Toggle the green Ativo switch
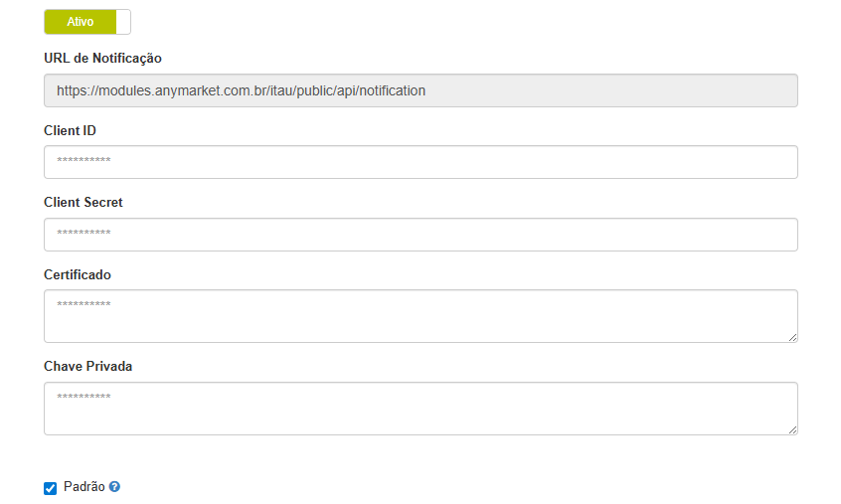The image size is (841, 504). 81,22
